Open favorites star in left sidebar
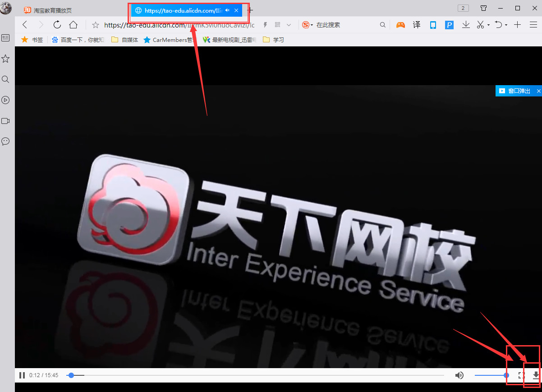The width and height of the screenshot is (542, 392). [5, 59]
